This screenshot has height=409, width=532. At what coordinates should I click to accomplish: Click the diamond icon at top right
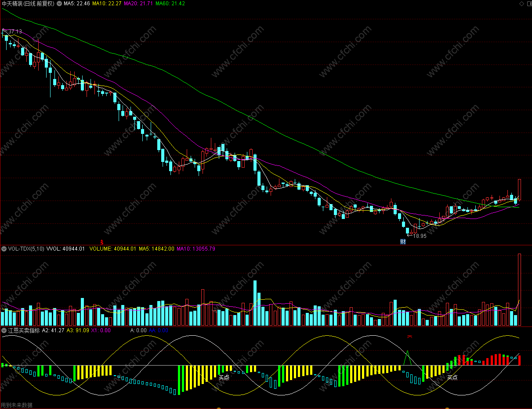521,4
